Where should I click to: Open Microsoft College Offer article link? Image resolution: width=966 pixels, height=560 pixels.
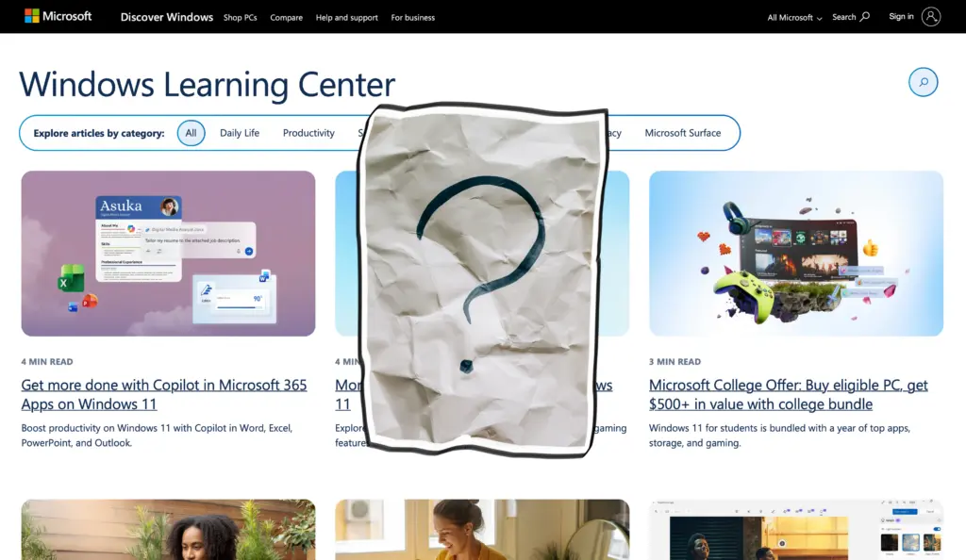pyautogui.click(x=788, y=394)
